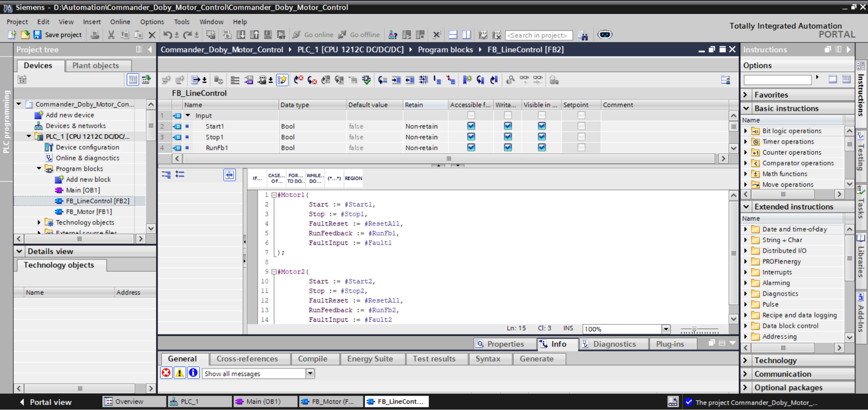This screenshot has height=410, width=868.
Task: Expand Bit logic operations folder
Action: (746, 131)
